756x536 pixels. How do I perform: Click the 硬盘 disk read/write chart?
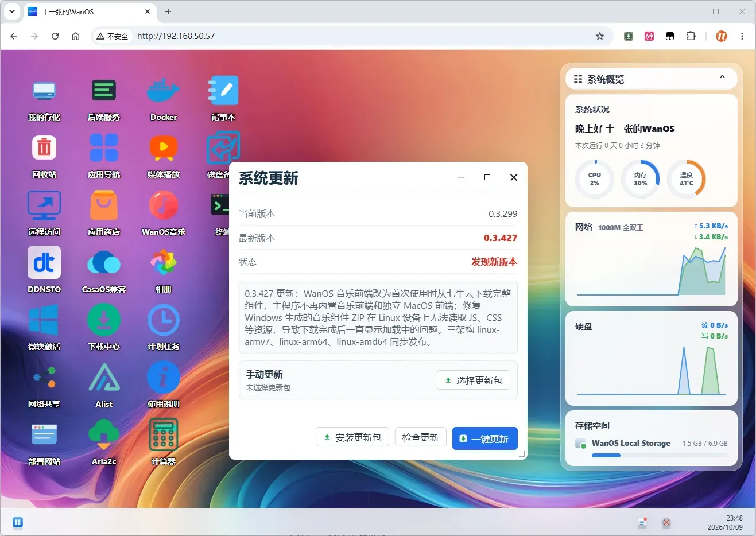click(x=652, y=370)
